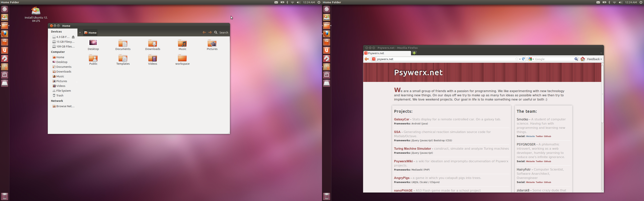Open HairyFotr's Website social link
Viewport: 644px width, 201px height.
530,182
